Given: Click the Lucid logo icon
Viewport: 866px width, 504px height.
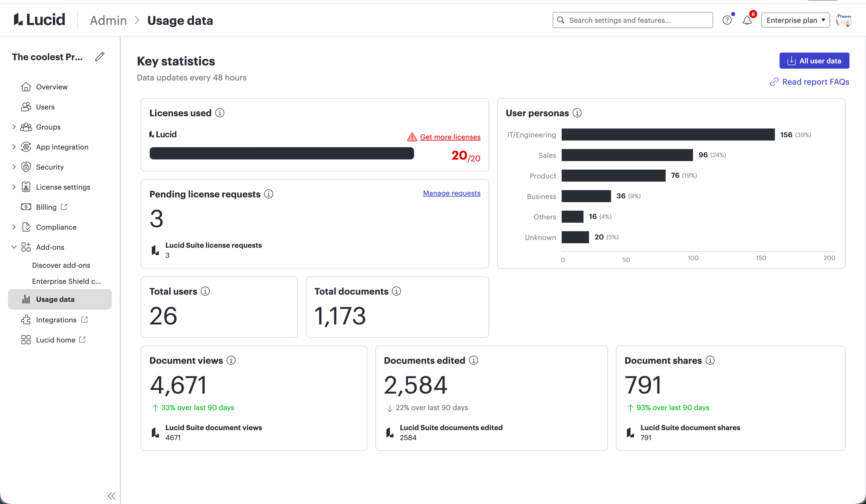Looking at the screenshot, I should point(19,20).
